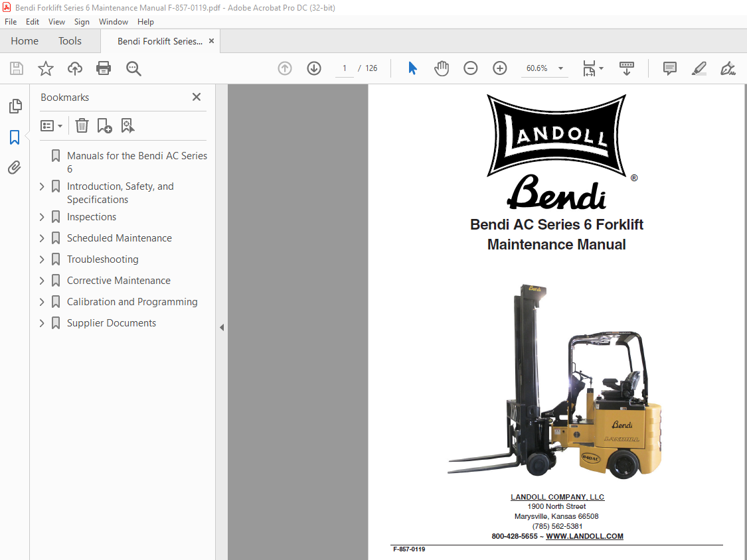Close the Bendi Forklift Series document tab

212,41
